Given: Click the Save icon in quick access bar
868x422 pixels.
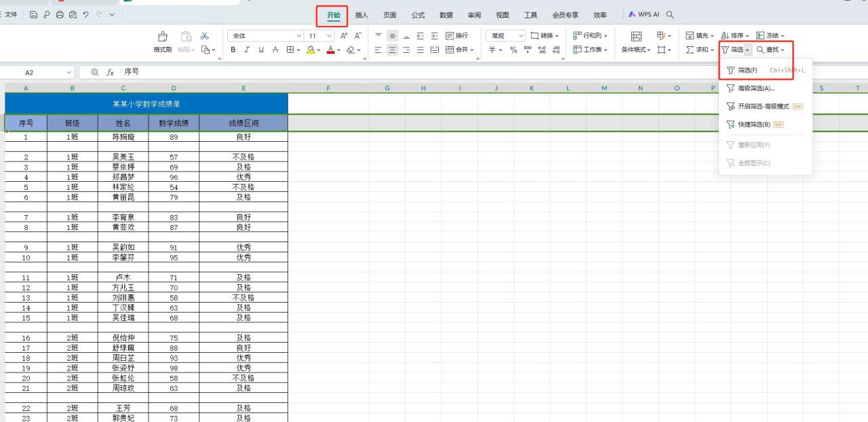Looking at the screenshot, I should click(x=34, y=14).
